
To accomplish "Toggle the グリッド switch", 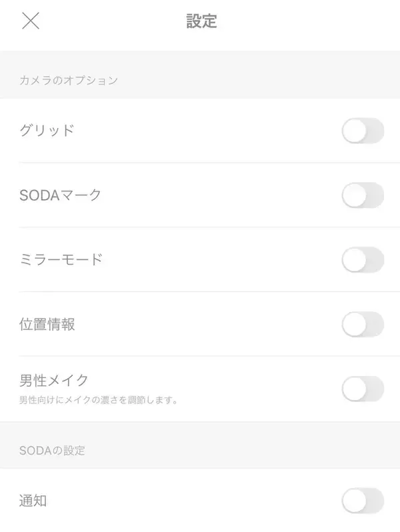I will (x=363, y=131).
